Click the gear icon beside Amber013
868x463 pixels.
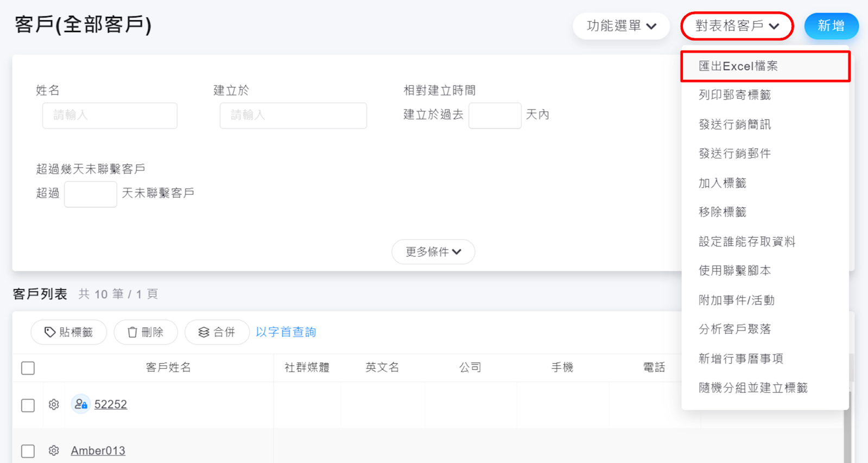pos(53,451)
